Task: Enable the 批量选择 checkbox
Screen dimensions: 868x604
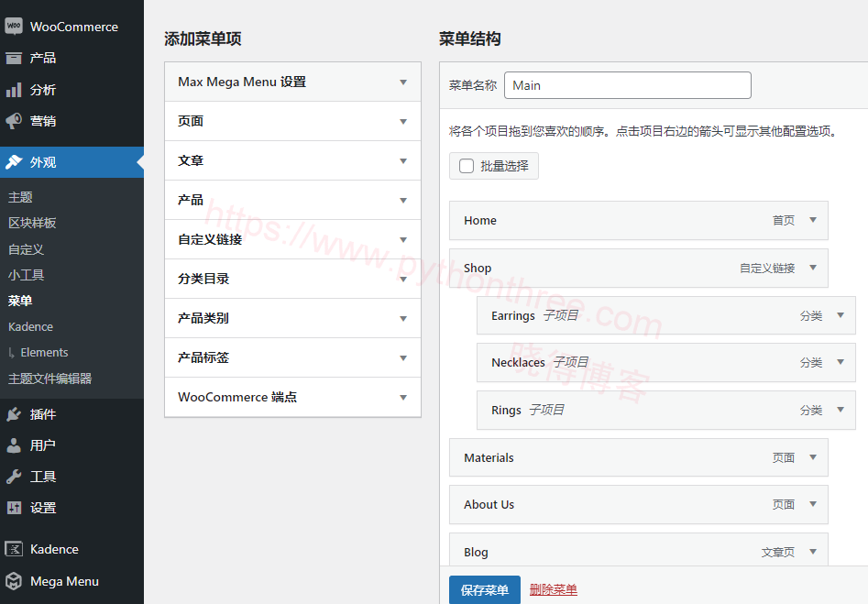Action: tap(467, 166)
